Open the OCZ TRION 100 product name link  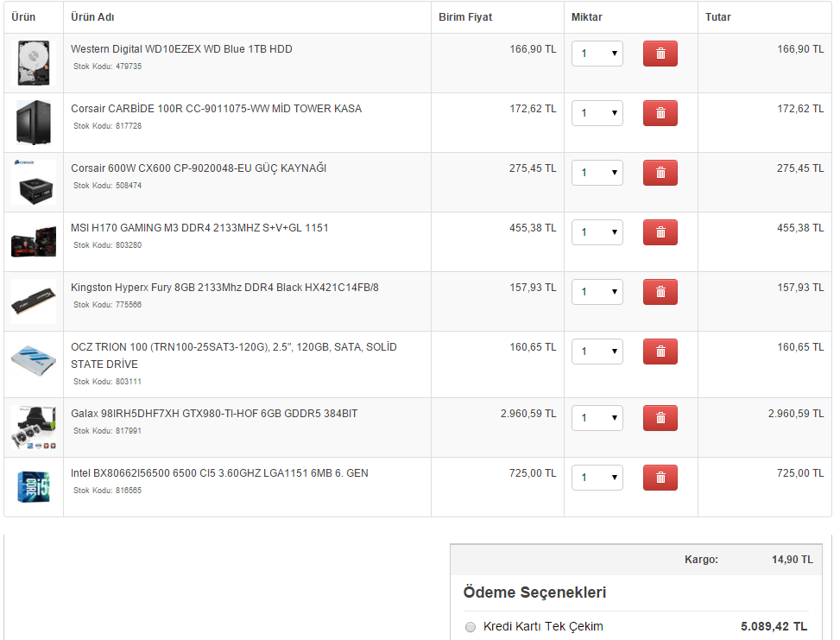point(233,347)
